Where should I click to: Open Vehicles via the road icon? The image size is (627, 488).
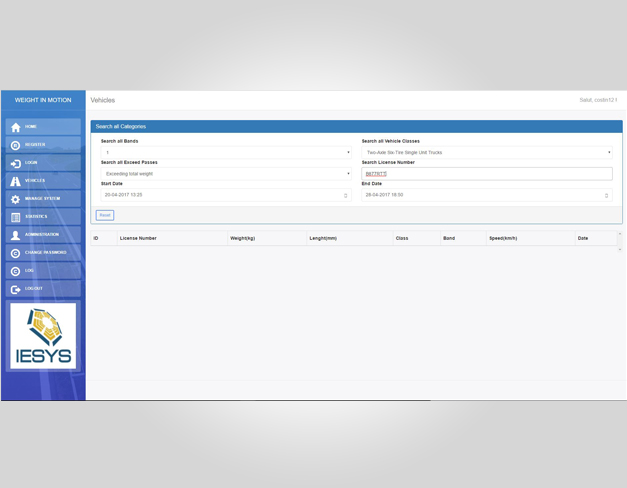point(15,181)
